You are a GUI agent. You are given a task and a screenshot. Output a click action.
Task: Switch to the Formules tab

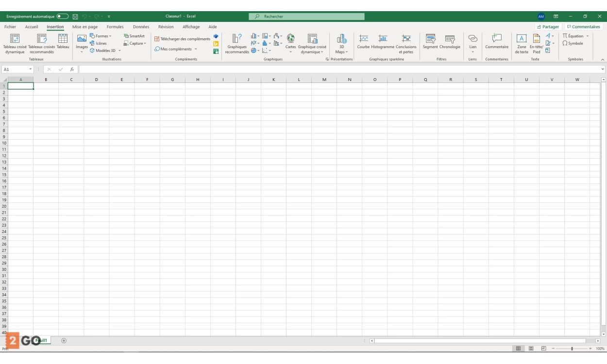[x=115, y=27]
